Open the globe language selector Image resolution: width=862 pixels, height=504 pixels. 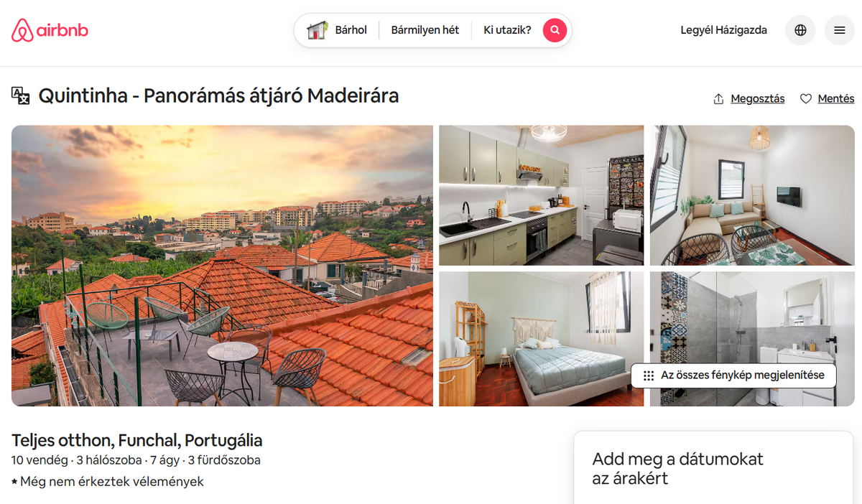800,30
